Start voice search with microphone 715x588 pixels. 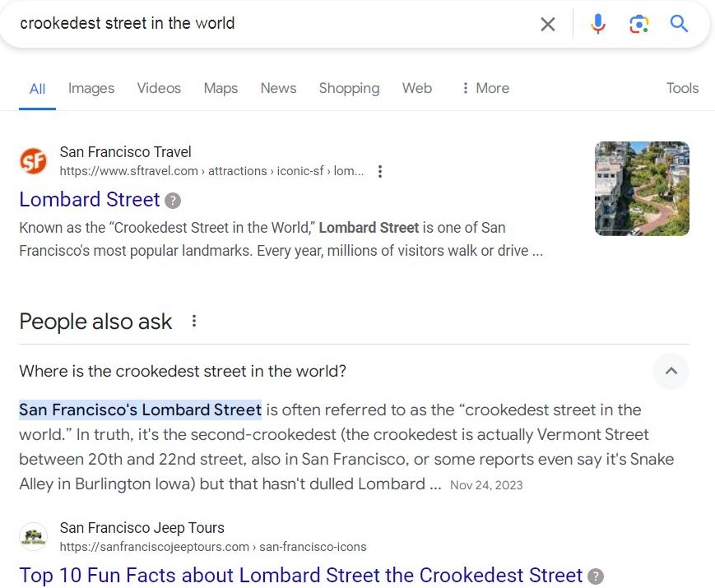pyautogui.click(x=598, y=24)
